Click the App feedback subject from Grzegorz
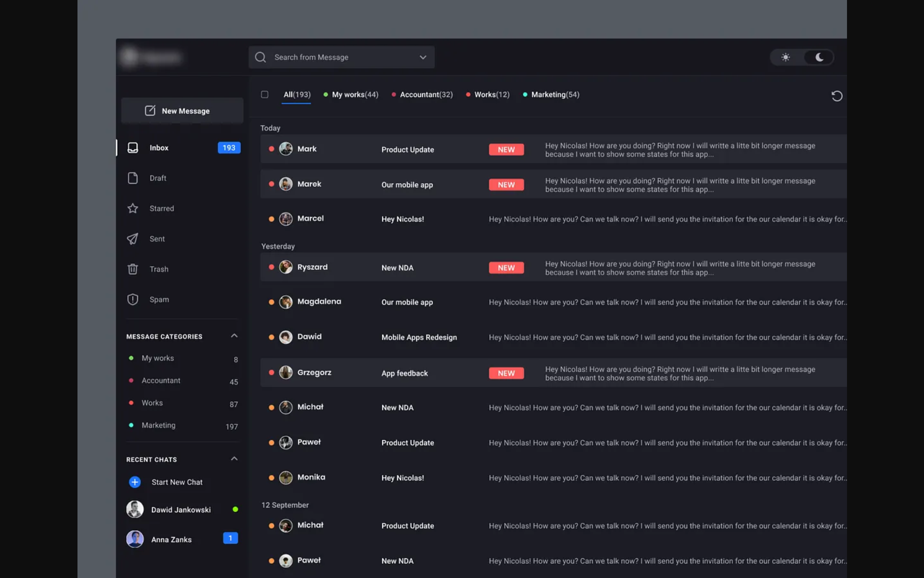Viewport: 924px width, 578px height. coord(405,373)
